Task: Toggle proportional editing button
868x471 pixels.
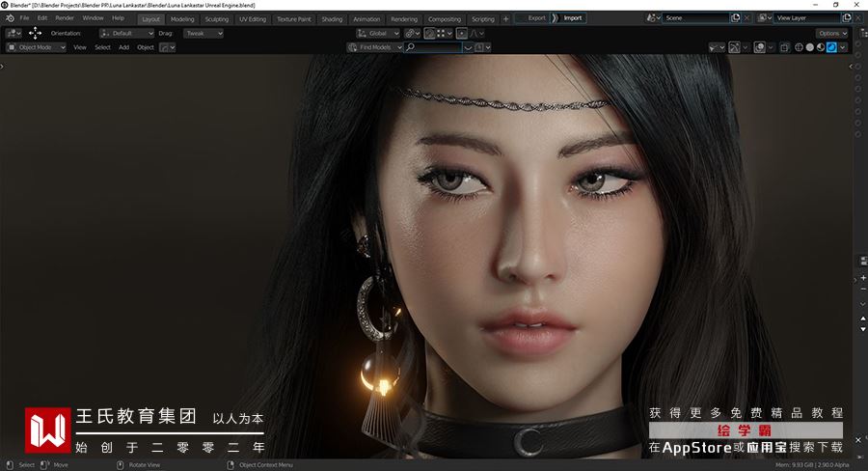Action: pyautogui.click(x=462, y=33)
